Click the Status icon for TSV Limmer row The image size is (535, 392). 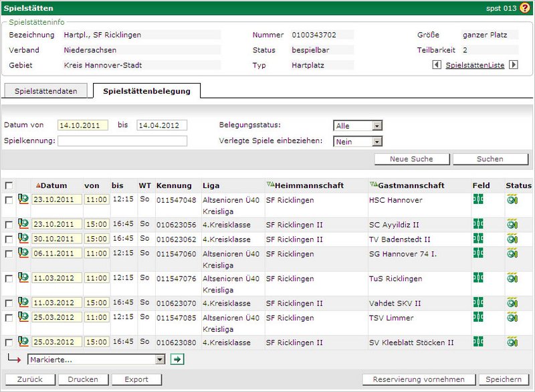(x=512, y=318)
